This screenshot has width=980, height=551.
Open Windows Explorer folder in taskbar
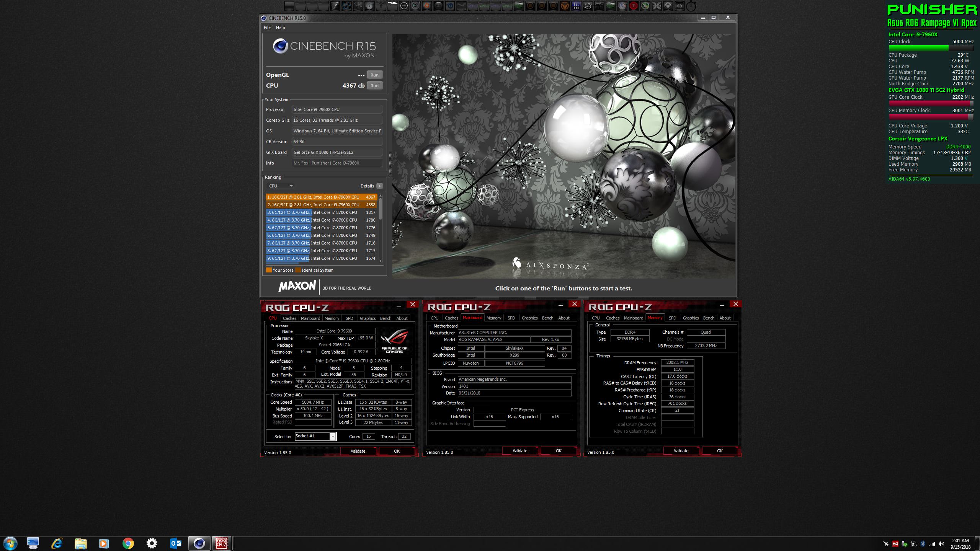pos(80,543)
